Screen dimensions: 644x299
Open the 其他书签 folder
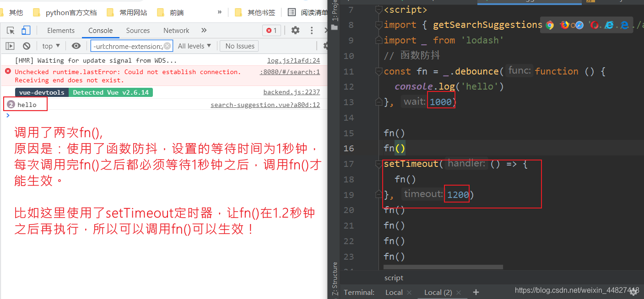click(255, 12)
